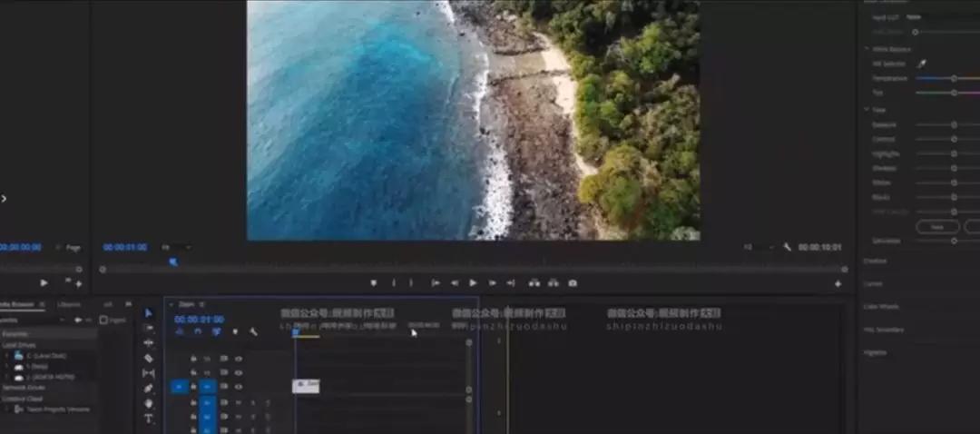Click the WB Selector eyedropper
980x434 pixels.
[x=921, y=64]
